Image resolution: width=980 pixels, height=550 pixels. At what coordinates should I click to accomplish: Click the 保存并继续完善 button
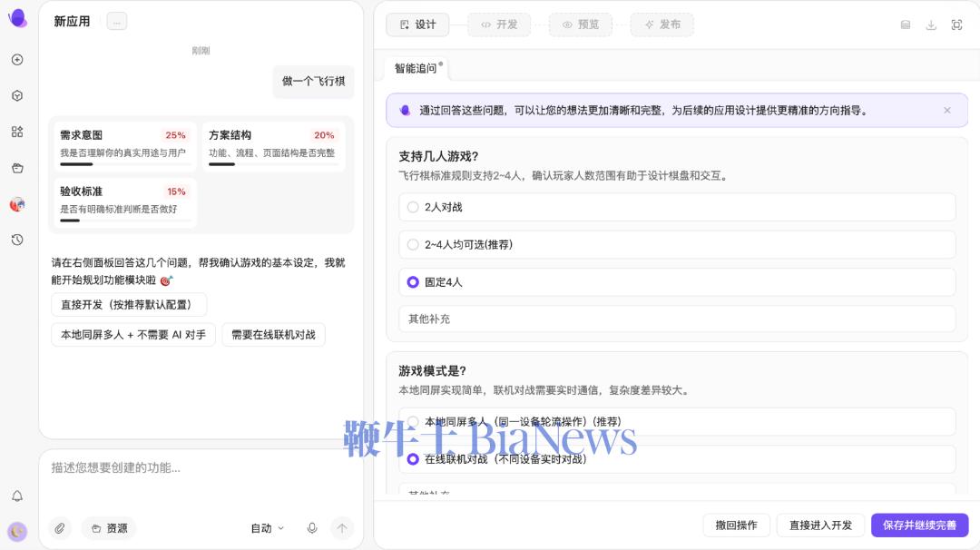[x=919, y=525]
